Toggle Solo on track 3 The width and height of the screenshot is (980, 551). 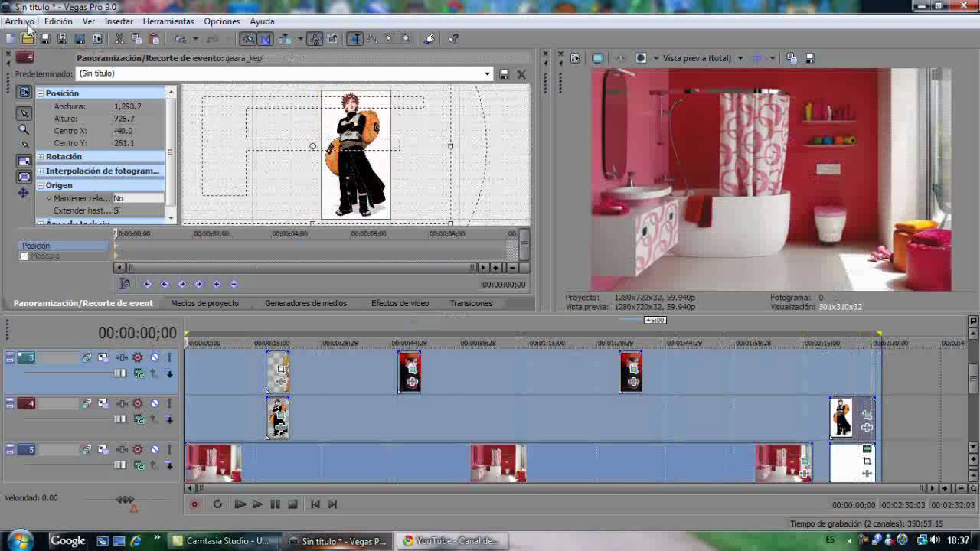pos(169,357)
